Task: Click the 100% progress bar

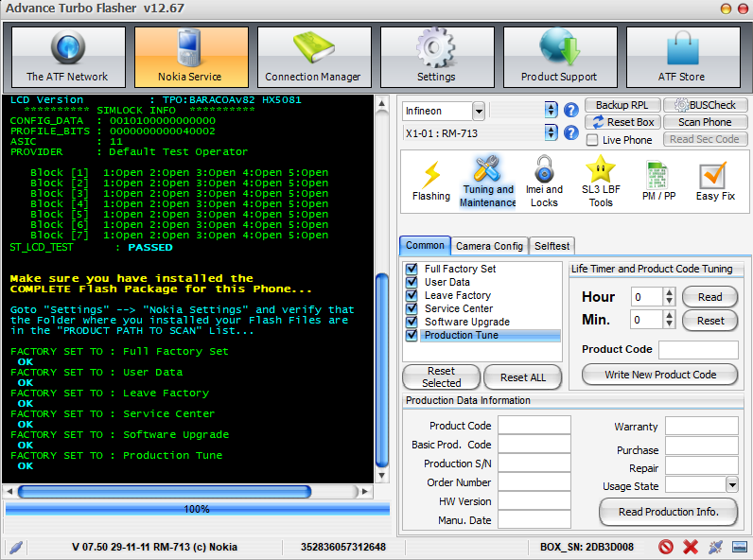Action: click(198, 509)
